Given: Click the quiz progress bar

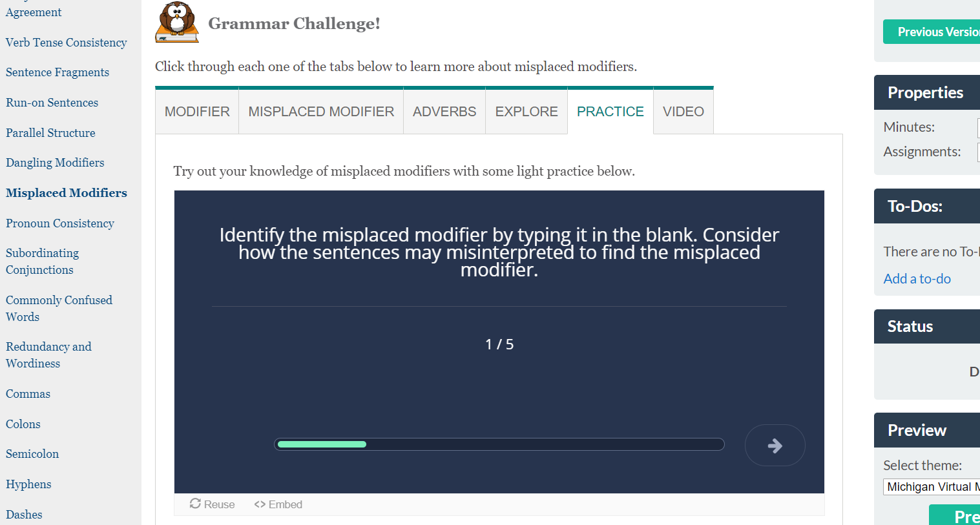Looking at the screenshot, I should coord(499,444).
